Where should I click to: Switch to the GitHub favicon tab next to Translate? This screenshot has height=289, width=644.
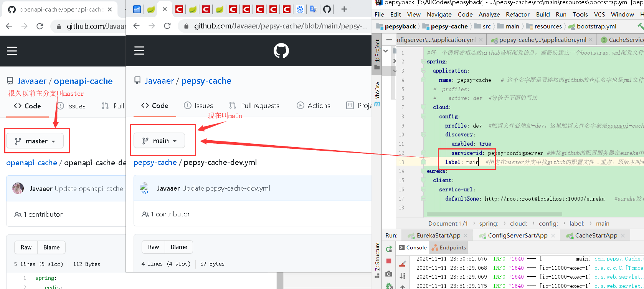(327, 9)
